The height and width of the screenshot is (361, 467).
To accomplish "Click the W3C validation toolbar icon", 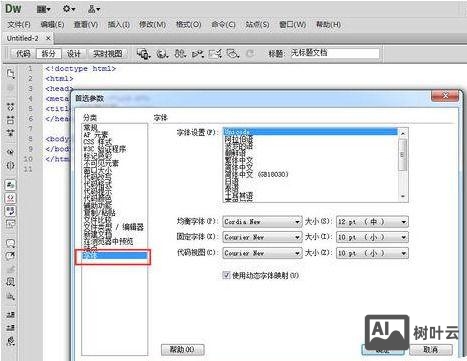I will [x=198, y=54].
